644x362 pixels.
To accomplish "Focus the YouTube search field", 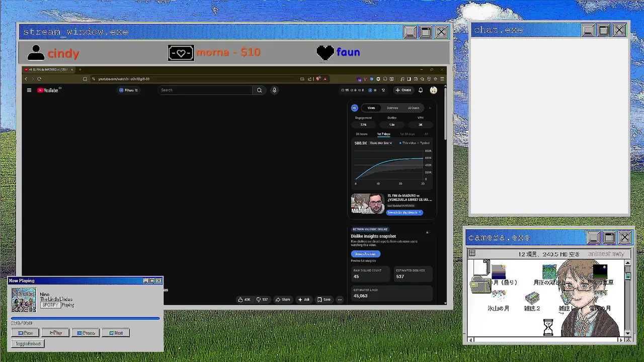I will [205, 90].
